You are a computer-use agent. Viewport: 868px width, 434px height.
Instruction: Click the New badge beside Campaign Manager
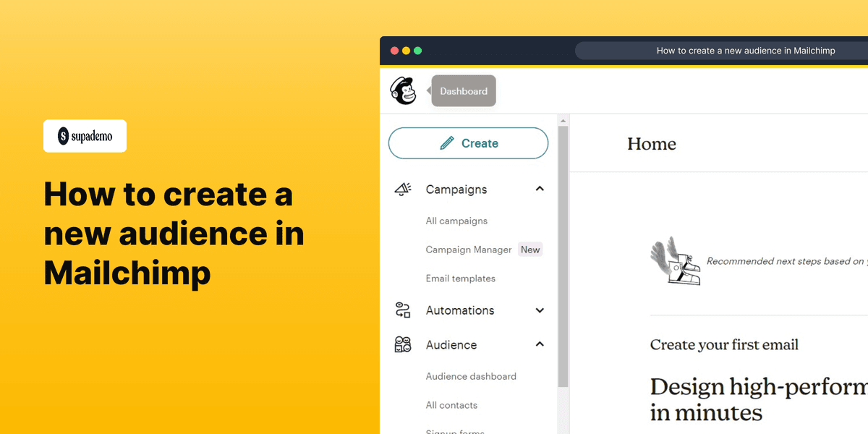[x=530, y=249]
